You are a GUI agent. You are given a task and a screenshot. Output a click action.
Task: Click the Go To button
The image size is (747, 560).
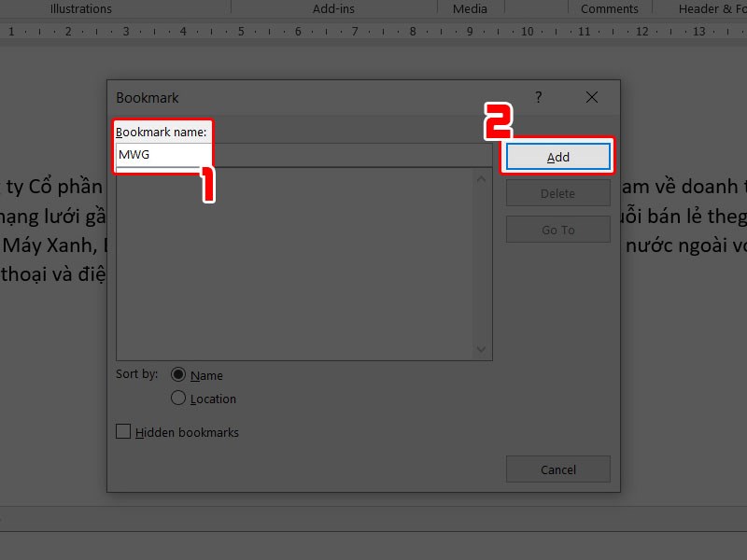[x=557, y=230]
